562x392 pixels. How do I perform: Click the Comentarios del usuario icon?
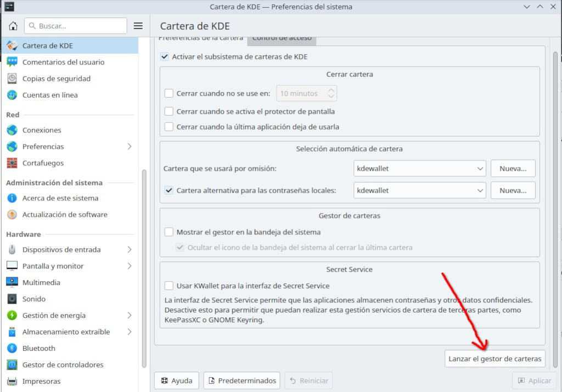coord(12,62)
